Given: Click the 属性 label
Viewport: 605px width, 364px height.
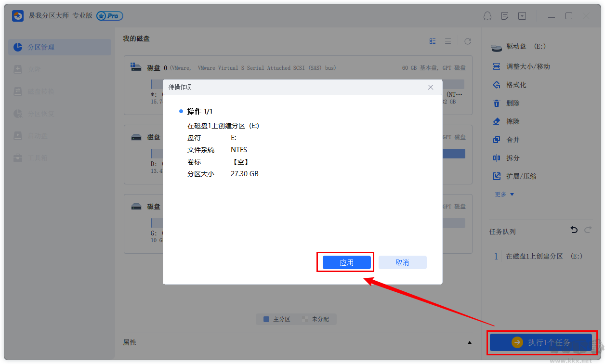Looking at the screenshot, I should (130, 342).
